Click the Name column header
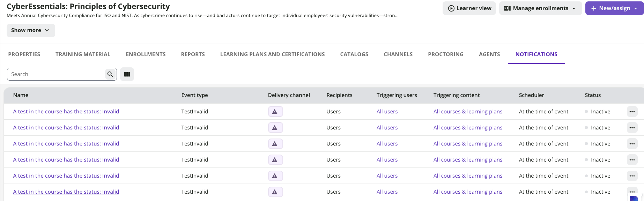This screenshot has width=644, height=201. pos(21,95)
